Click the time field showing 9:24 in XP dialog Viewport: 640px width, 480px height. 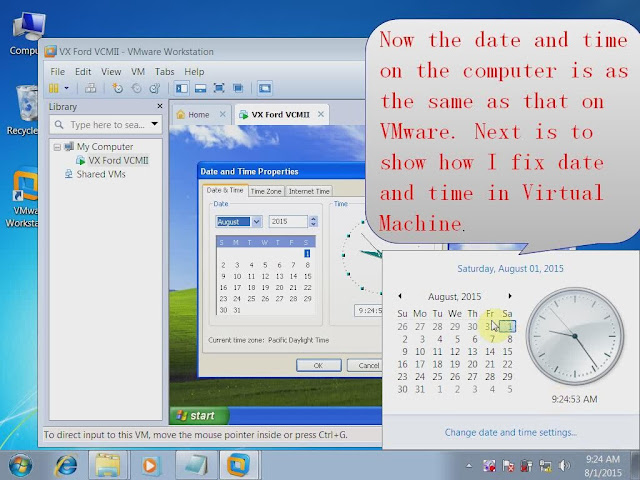[x=369, y=311]
